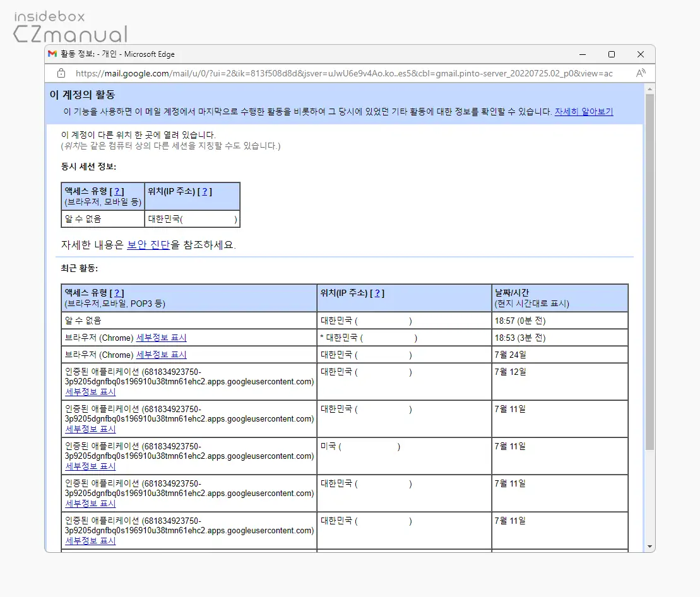Show details for authorized app on 7월 12일
This screenshot has width=700, height=597.
point(91,392)
